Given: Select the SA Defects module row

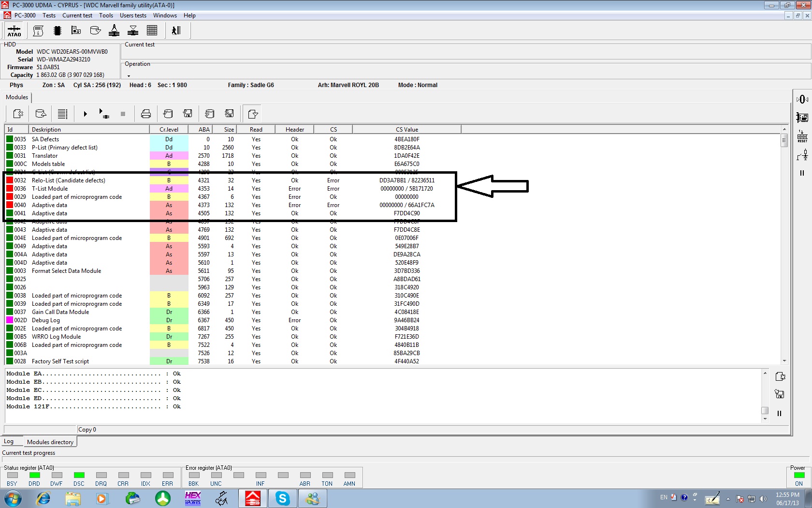Looking at the screenshot, I should (233, 139).
